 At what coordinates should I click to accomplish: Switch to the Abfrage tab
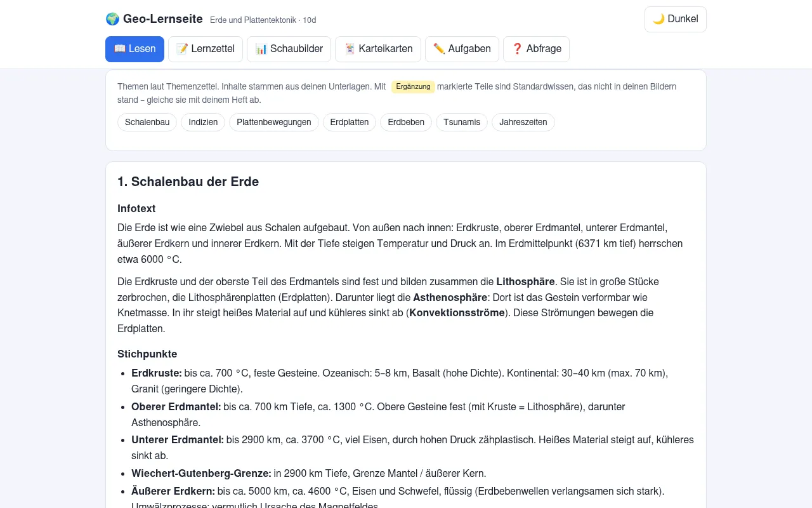pyautogui.click(x=536, y=49)
